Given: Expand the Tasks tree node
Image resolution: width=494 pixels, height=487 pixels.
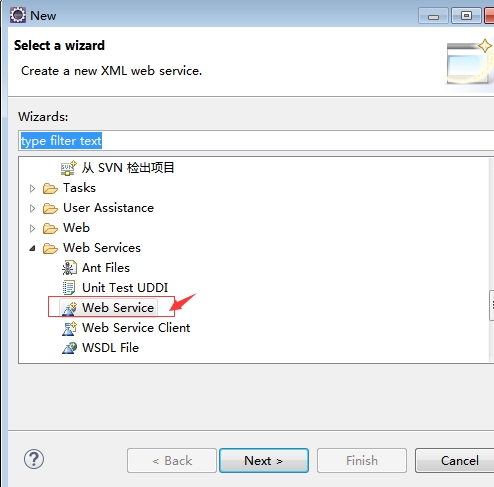Looking at the screenshot, I should pyautogui.click(x=32, y=188).
